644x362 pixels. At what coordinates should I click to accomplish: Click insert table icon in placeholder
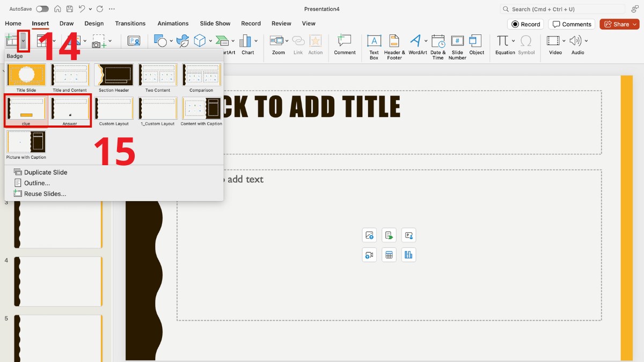tap(389, 255)
